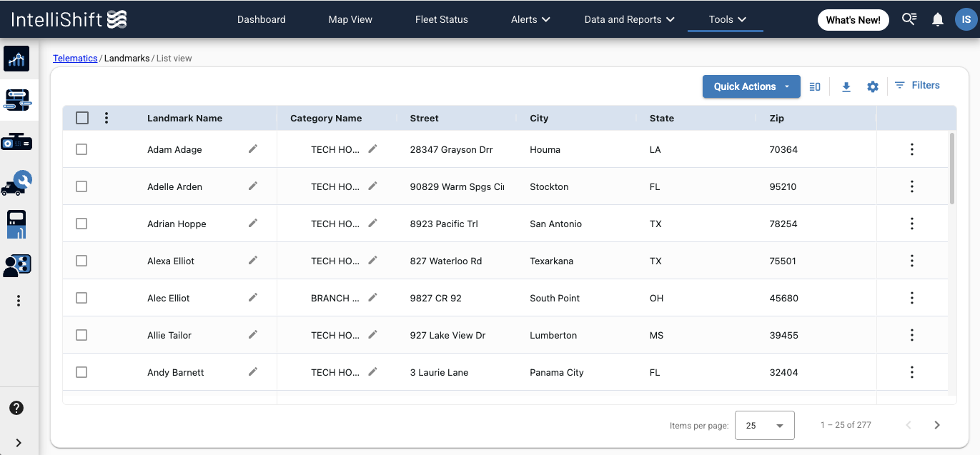Edit the Adam Adage landmark name

pos(253,149)
